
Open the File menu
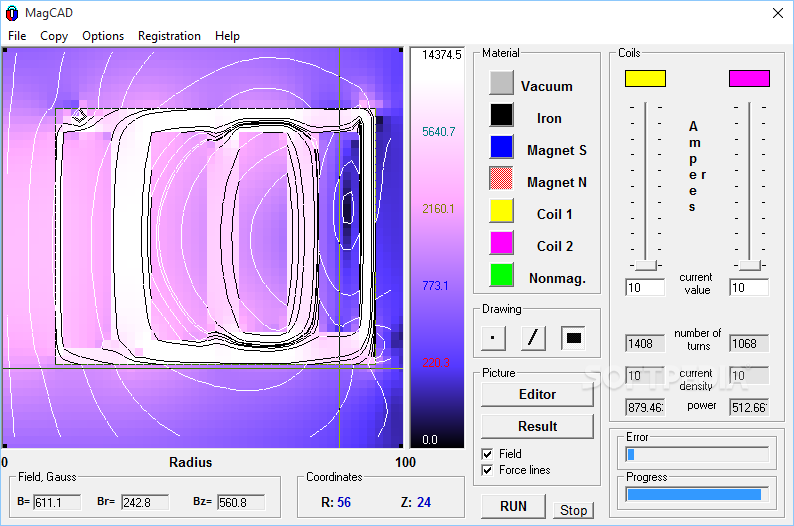[17, 36]
